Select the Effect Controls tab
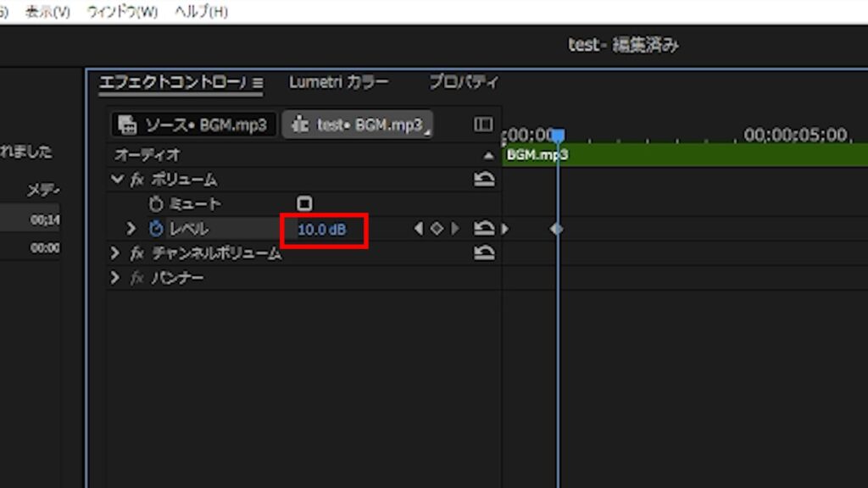Screen dimensions: 868x488 click(x=172, y=82)
